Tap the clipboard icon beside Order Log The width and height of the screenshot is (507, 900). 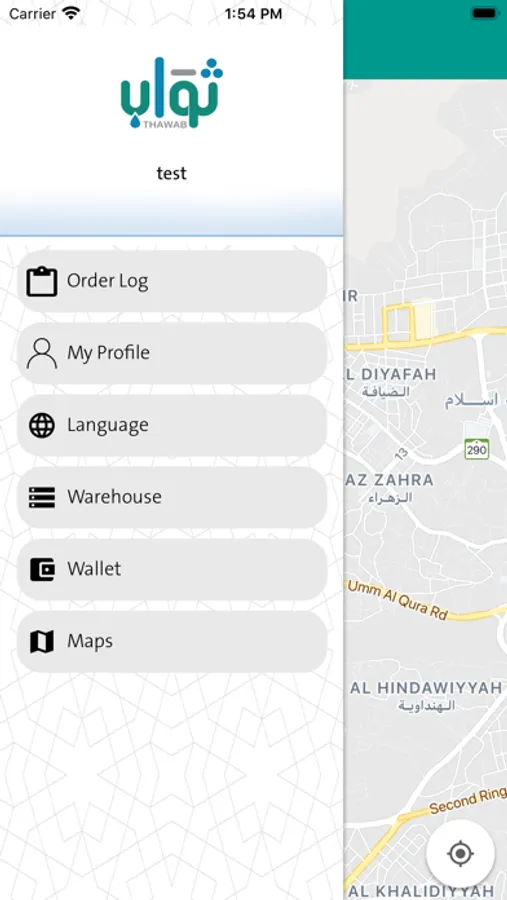(x=42, y=281)
